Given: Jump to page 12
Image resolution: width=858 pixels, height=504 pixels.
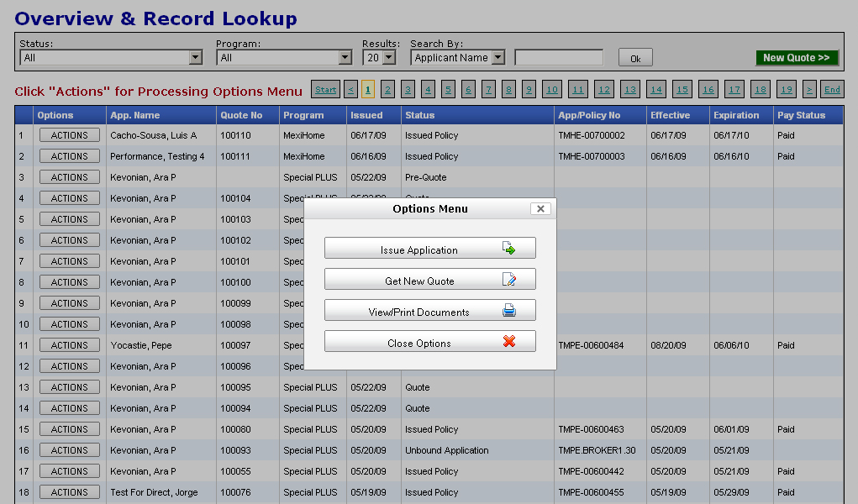Looking at the screenshot, I should tap(604, 90).
